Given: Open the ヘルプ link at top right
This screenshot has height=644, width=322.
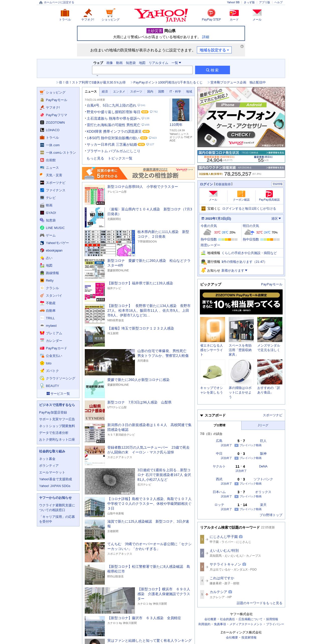Looking at the screenshot, I should tap(278, 2).
